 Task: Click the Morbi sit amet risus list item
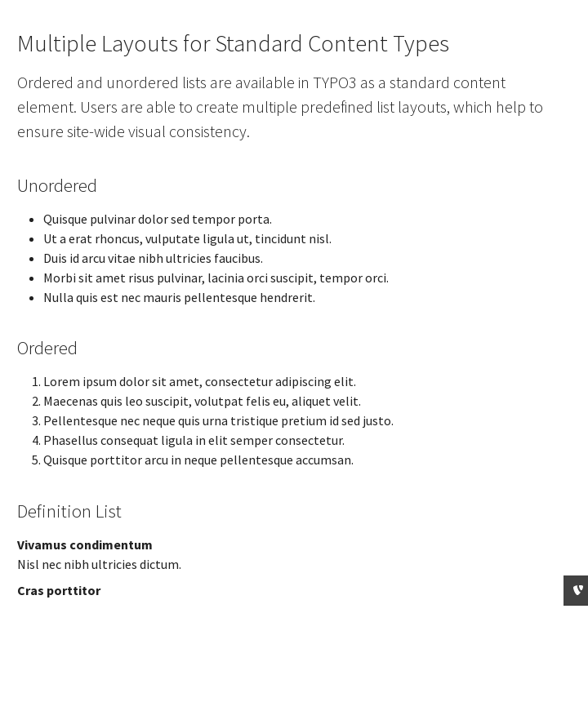point(216,278)
